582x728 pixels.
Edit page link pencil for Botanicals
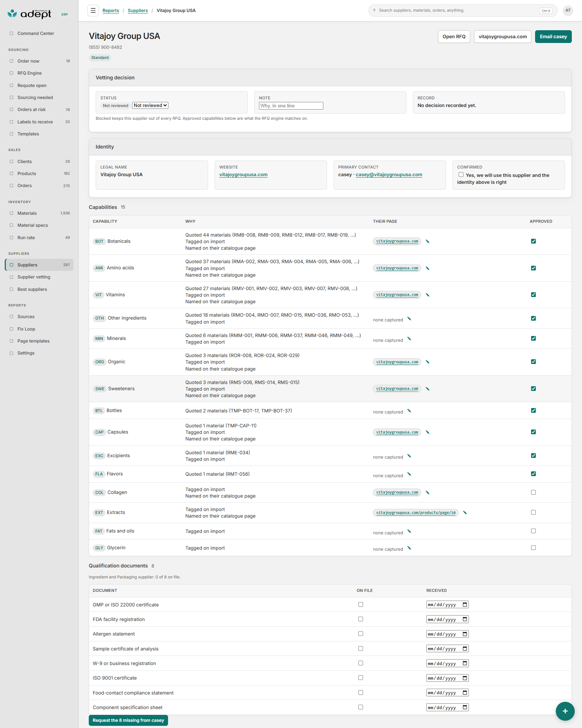tap(428, 241)
